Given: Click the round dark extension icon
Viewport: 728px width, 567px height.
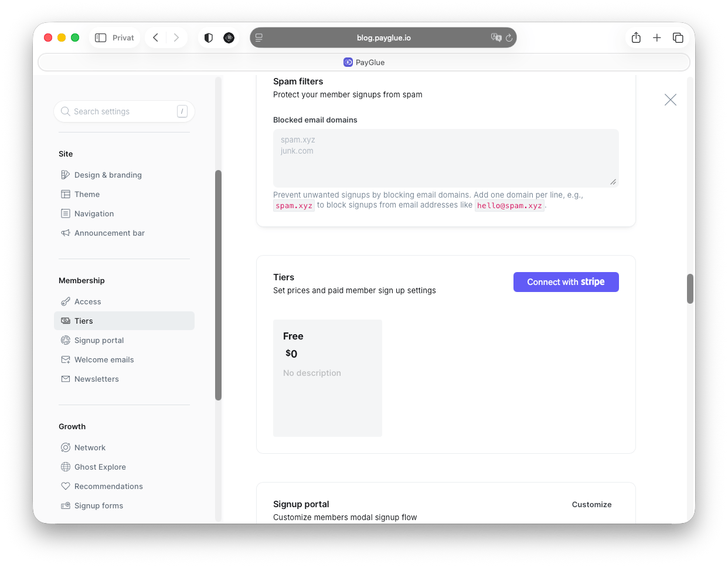Looking at the screenshot, I should click(x=229, y=38).
